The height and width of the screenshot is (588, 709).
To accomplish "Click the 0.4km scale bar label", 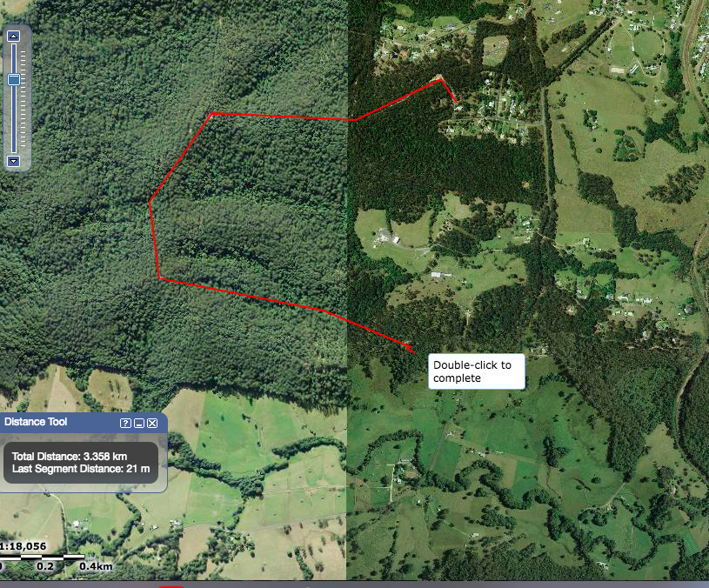I will tap(96, 567).
